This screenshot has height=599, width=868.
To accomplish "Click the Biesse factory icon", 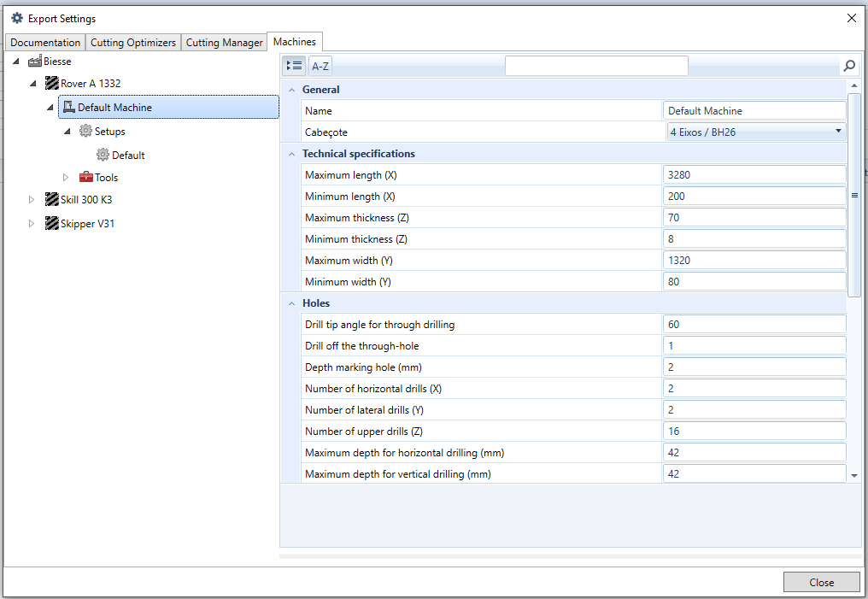I will [35, 62].
